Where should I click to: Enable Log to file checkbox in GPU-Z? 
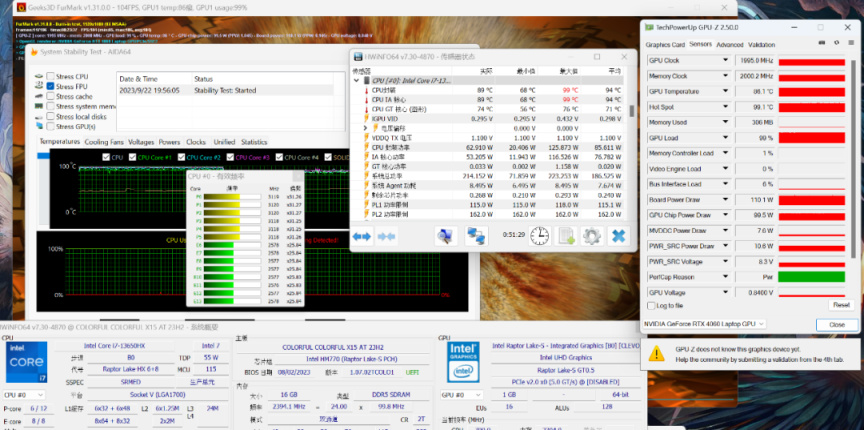[651, 305]
